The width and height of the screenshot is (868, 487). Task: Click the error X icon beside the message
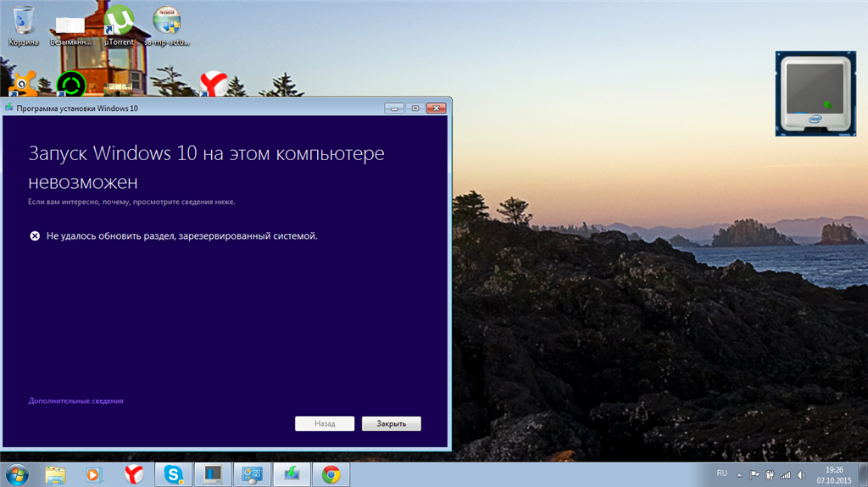tap(35, 235)
